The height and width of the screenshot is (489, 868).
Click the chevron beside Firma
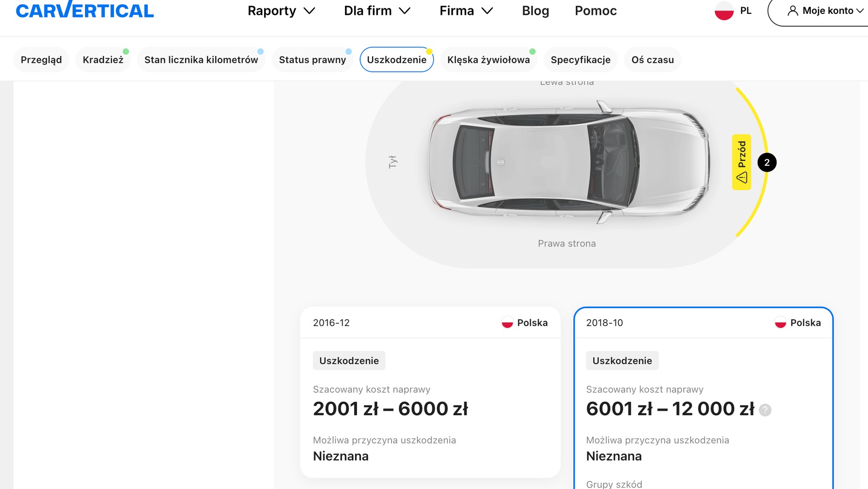click(x=487, y=11)
